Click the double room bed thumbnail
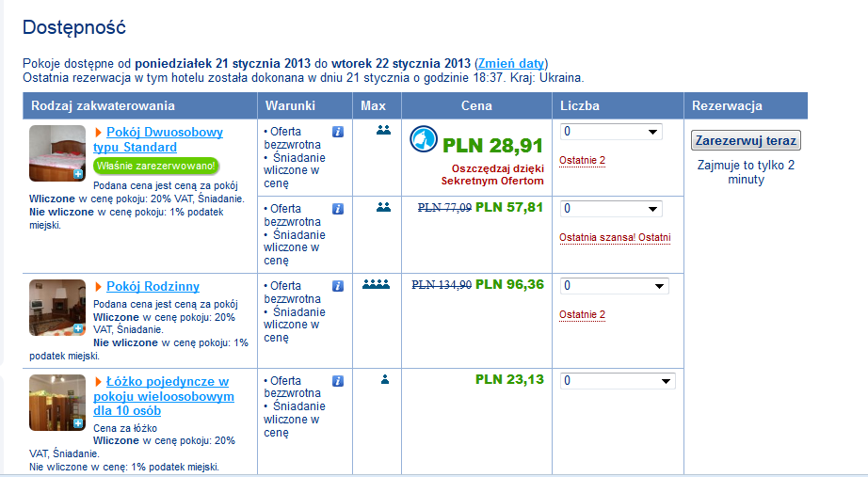The height and width of the screenshot is (477, 868). (x=57, y=153)
